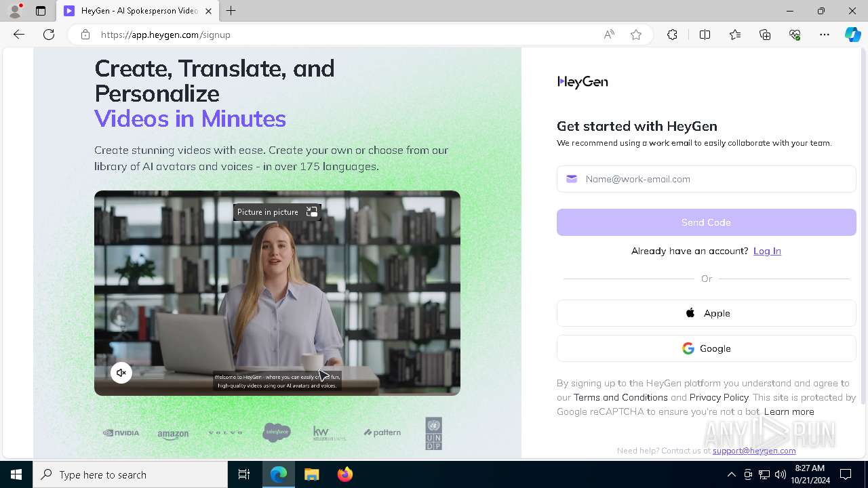
Task: Open Task View on taskbar
Action: [x=244, y=474]
